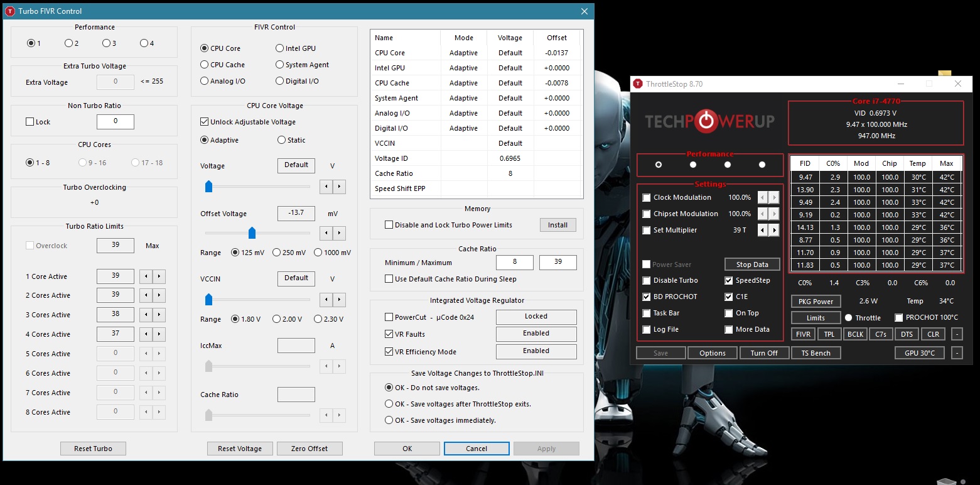980x485 pixels.
Task: Click the Reset Turbo button
Action: click(93, 449)
